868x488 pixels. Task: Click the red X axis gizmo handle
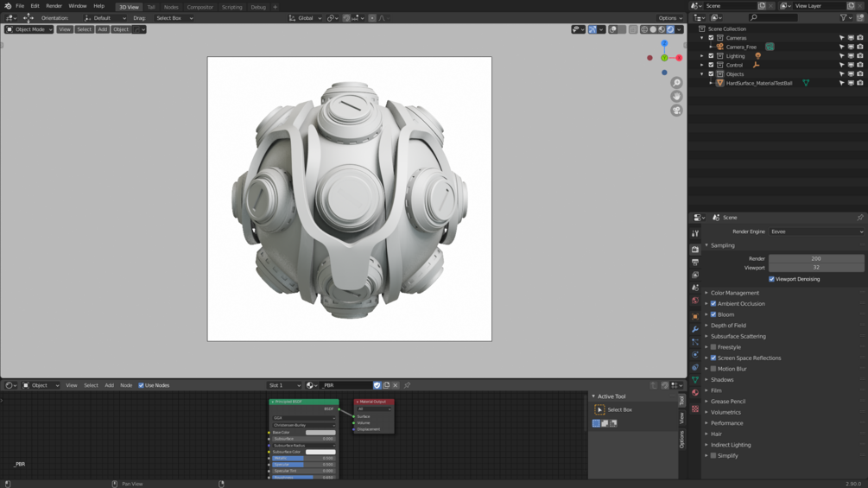coord(679,58)
